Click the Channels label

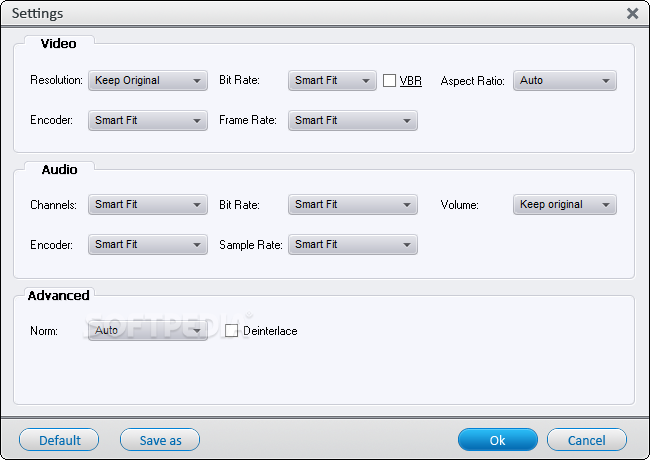[x=53, y=205]
